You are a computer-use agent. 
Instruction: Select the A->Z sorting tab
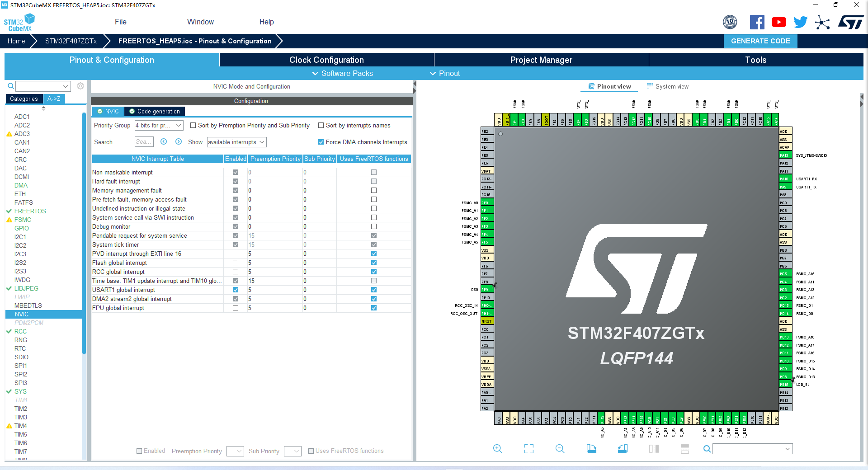[x=54, y=99]
